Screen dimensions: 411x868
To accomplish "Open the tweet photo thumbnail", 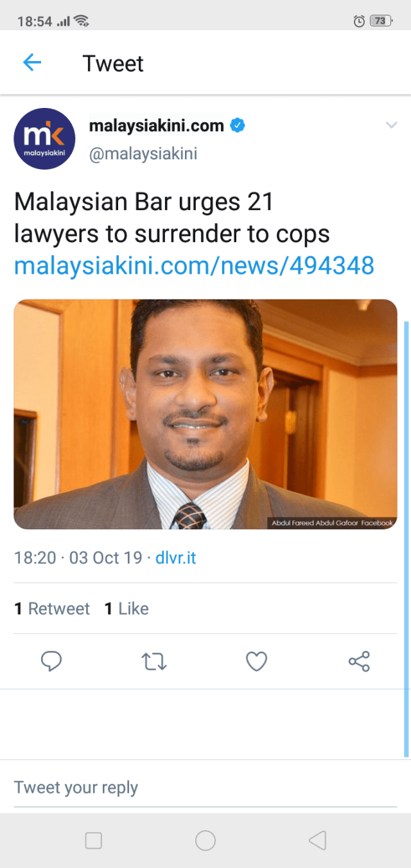I will [x=205, y=414].
